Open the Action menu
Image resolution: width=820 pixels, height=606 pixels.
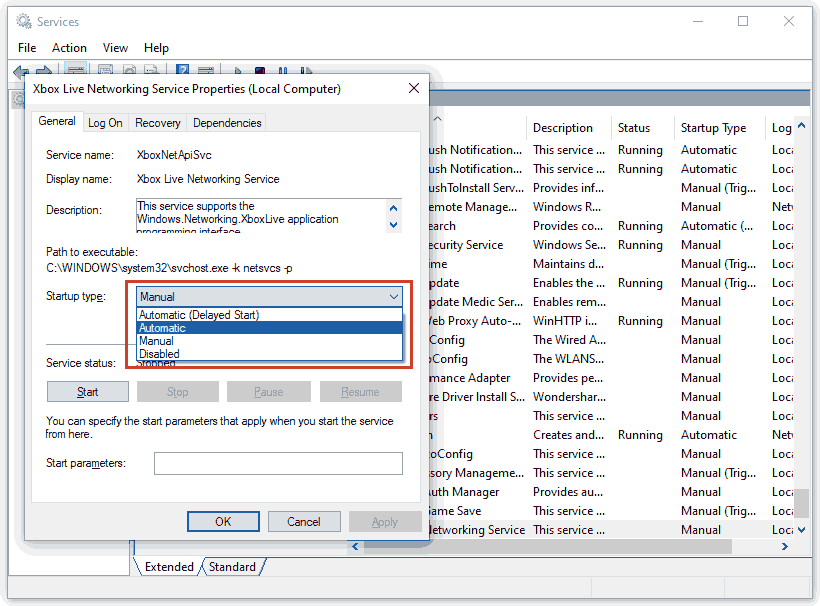69,48
